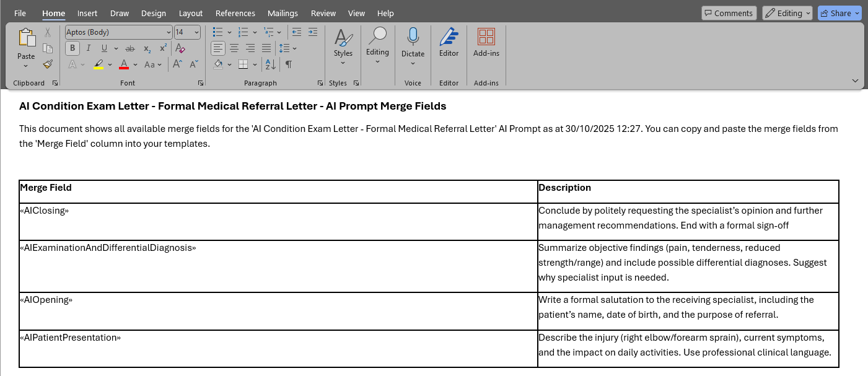Click the Format Painter brush icon
The image size is (868, 376).
click(x=48, y=64)
